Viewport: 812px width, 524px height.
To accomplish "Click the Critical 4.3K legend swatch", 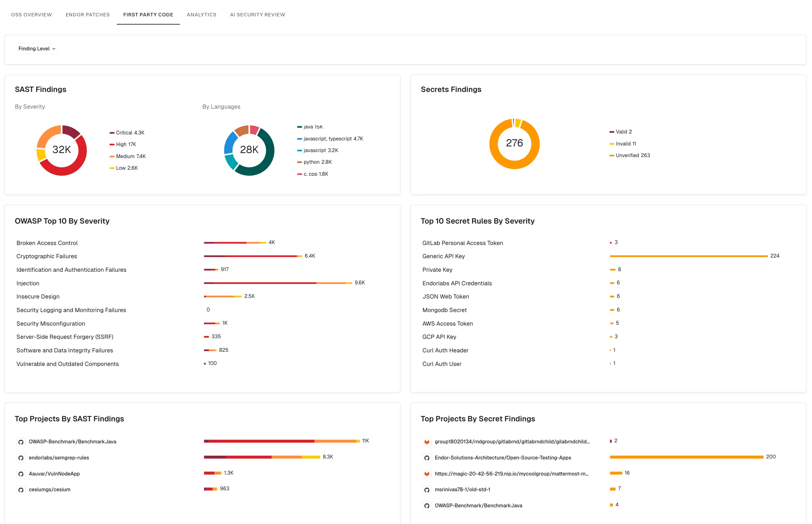I will (x=112, y=133).
